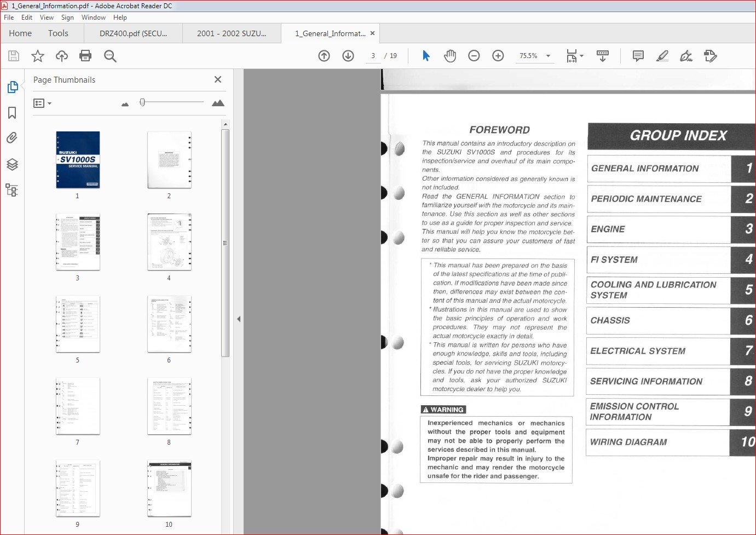Open the Edit menu
Screen dimensions: 756x535
[27, 18]
